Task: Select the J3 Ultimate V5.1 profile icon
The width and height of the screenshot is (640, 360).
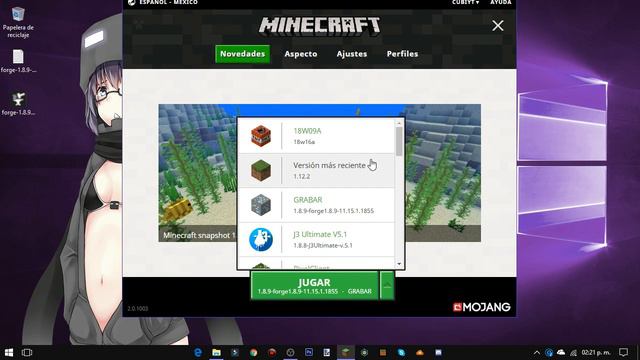Action: click(261, 239)
